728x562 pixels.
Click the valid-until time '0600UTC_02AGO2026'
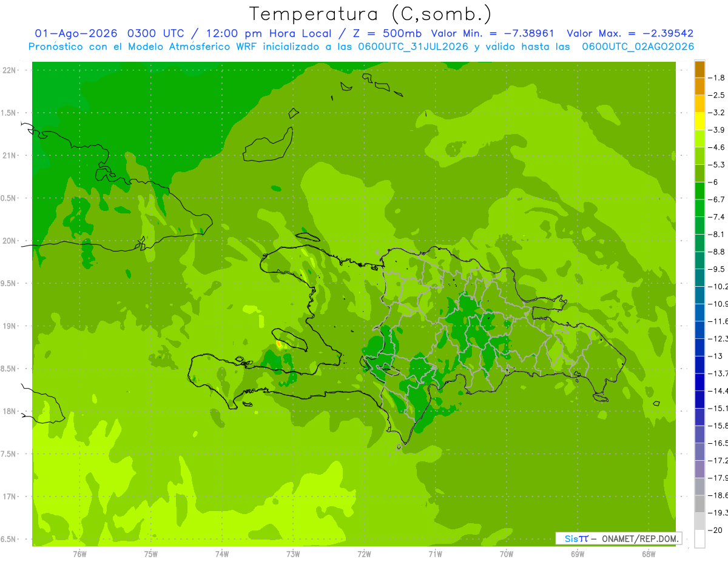click(x=638, y=47)
